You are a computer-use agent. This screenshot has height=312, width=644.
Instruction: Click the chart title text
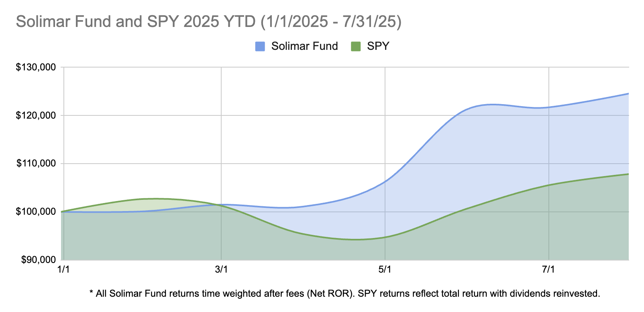tap(208, 21)
